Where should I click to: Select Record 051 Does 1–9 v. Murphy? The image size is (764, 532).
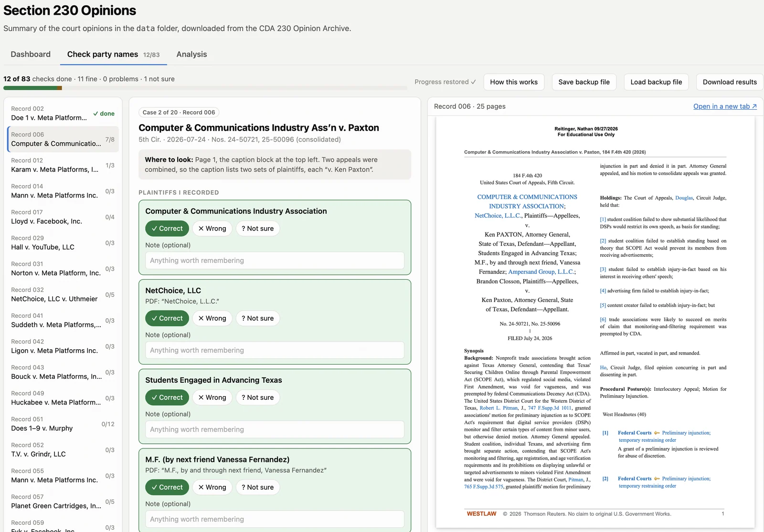pos(63,424)
